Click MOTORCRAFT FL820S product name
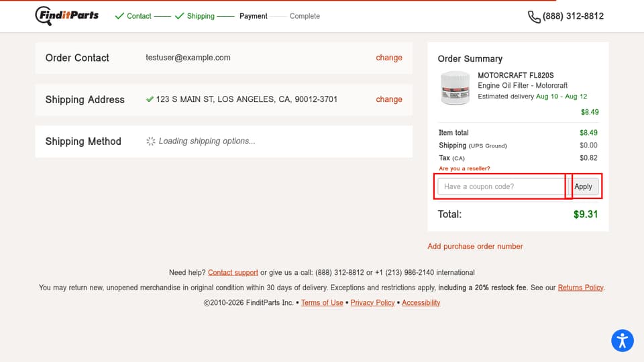 515,75
